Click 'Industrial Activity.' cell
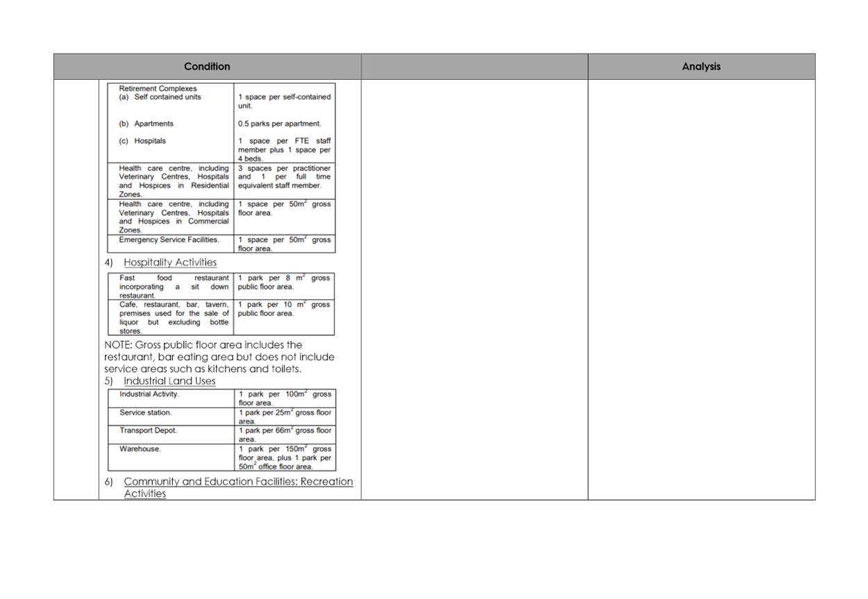The height and width of the screenshot is (599, 868). point(171,398)
